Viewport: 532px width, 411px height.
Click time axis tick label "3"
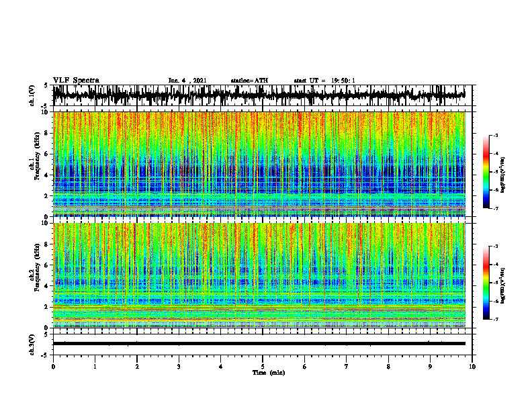[179, 367]
